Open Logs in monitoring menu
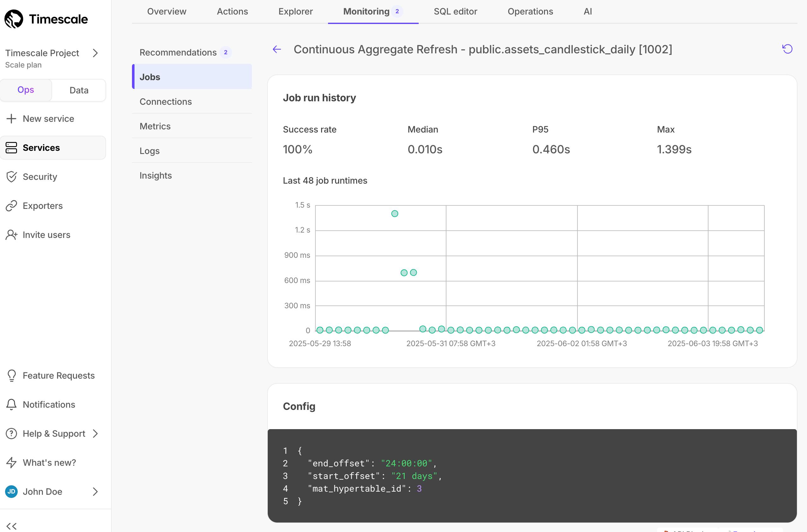The height and width of the screenshot is (532, 807). [x=192, y=151]
